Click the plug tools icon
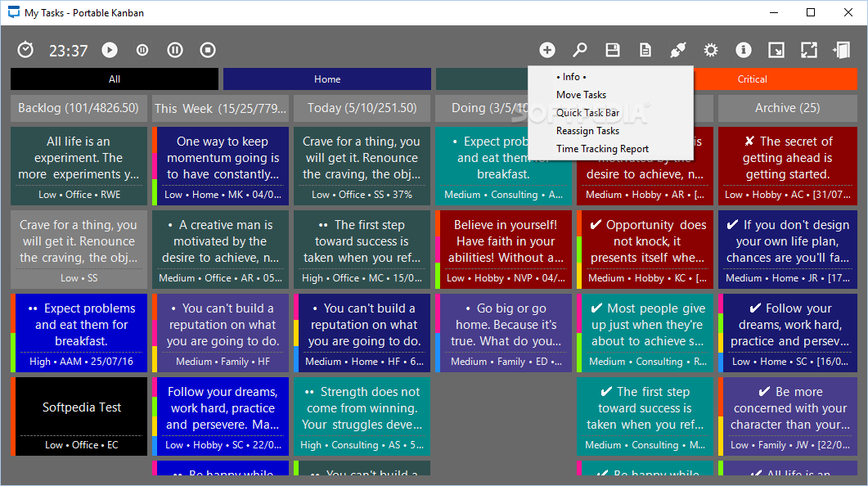This screenshot has width=868, height=486. tap(677, 51)
